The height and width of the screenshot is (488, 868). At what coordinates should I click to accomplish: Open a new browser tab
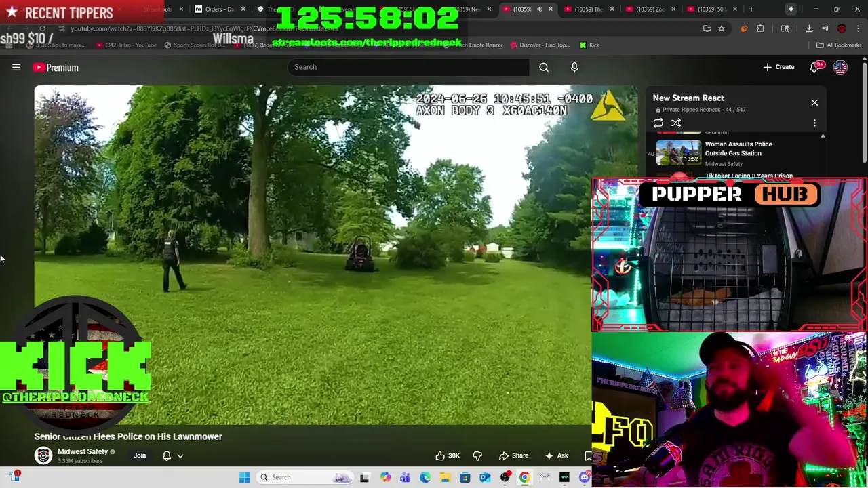pos(751,9)
